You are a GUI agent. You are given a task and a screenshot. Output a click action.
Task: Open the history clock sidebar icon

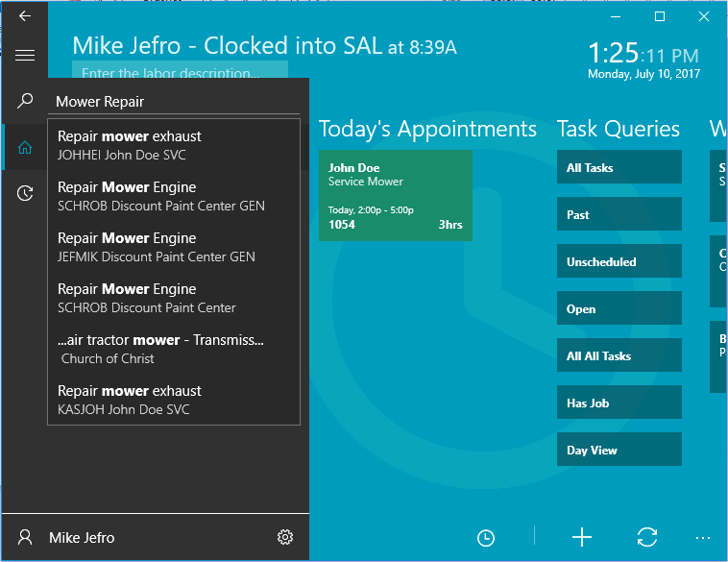click(25, 193)
